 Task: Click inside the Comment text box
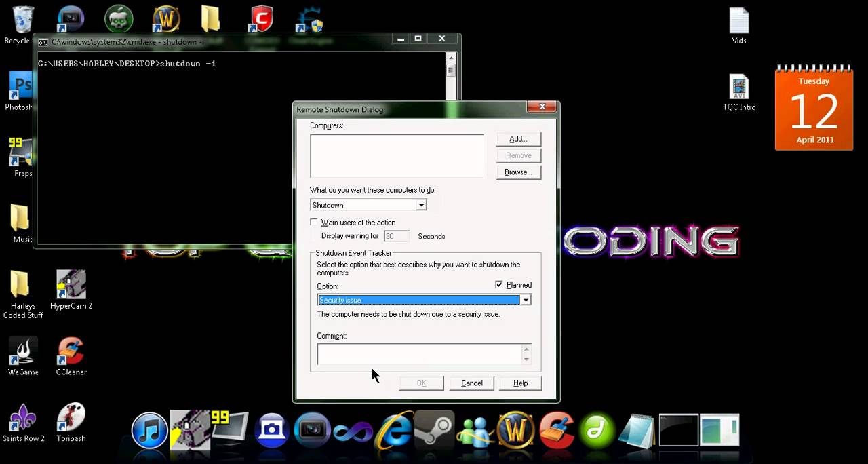pos(418,354)
